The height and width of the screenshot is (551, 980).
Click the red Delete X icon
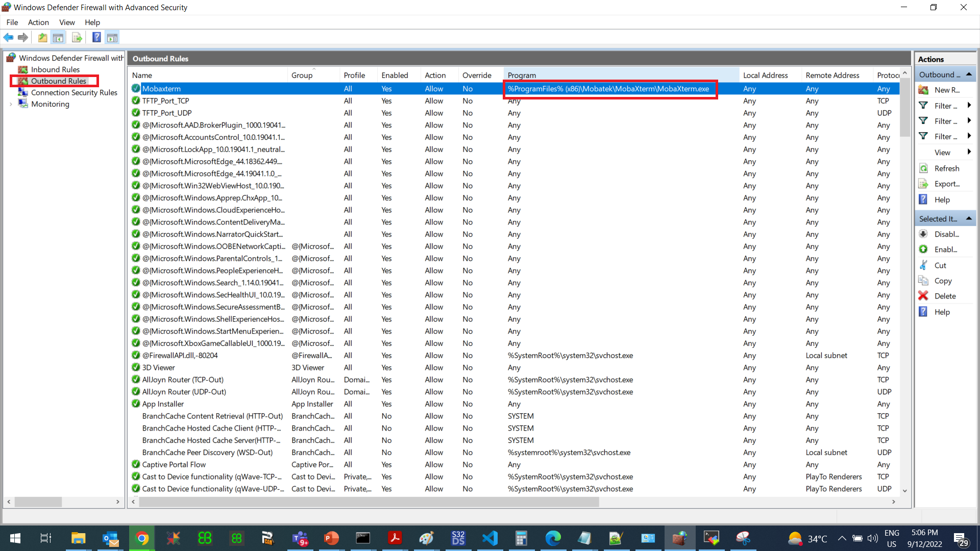923,296
